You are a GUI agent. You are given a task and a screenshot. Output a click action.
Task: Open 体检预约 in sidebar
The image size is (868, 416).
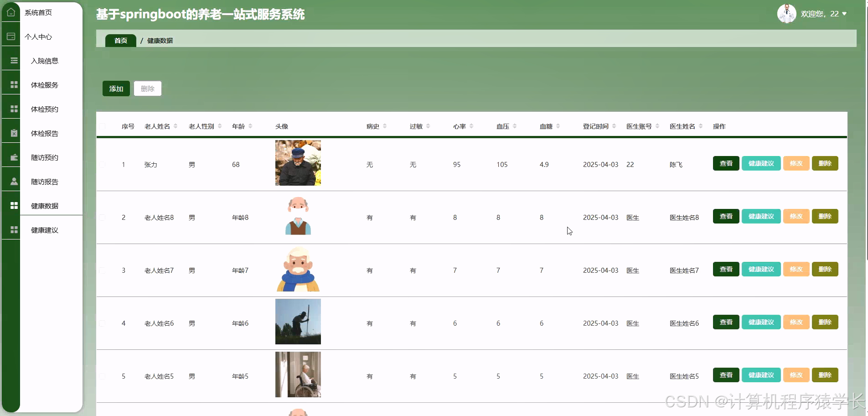coord(45,109)
